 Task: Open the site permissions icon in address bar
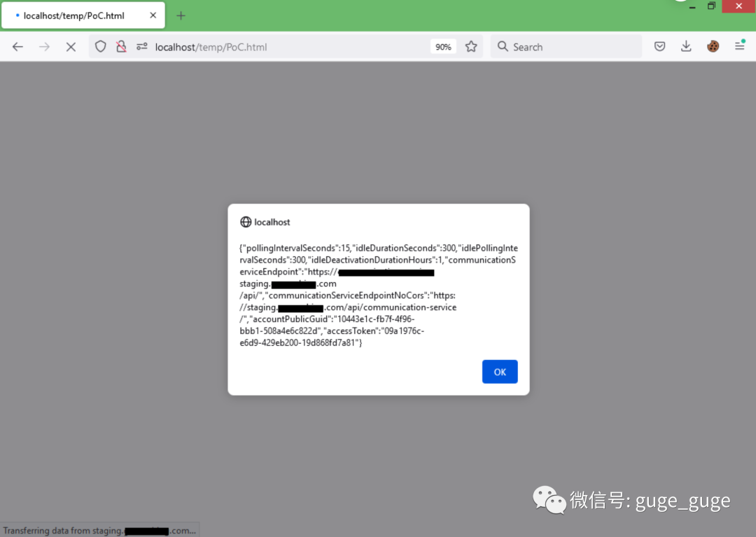141,47
